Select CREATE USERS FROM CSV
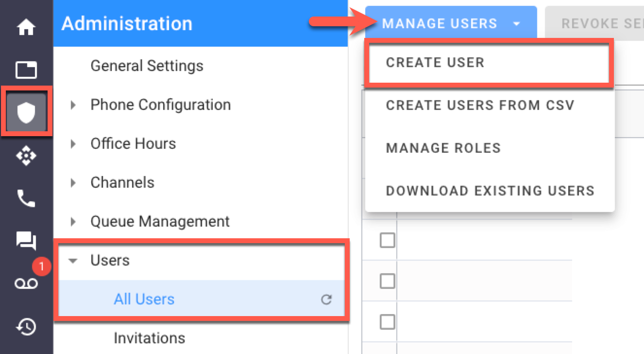The height and width of the screenshot is (354, 644). (490, 105)
